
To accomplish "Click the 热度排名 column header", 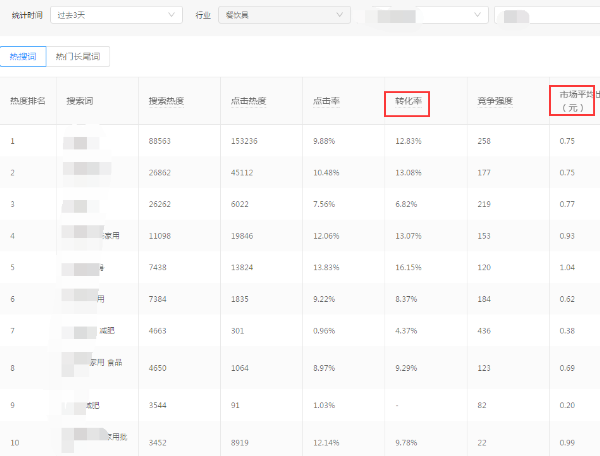I will 27,101.
